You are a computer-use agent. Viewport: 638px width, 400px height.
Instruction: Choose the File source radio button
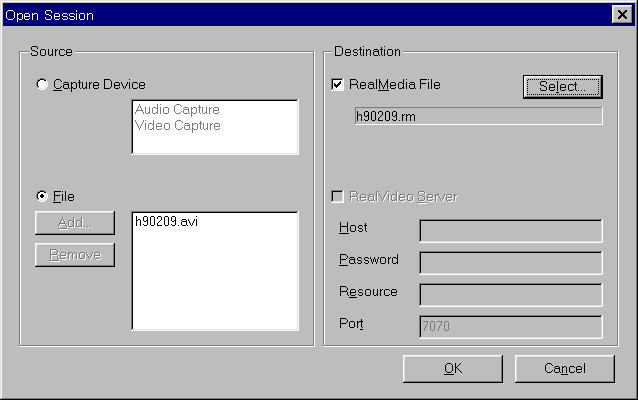click(x=42, y=197)
